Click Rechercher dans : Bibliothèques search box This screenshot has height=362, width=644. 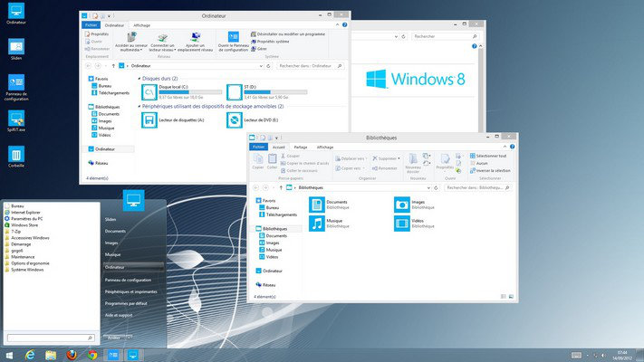tap(477, 187)
